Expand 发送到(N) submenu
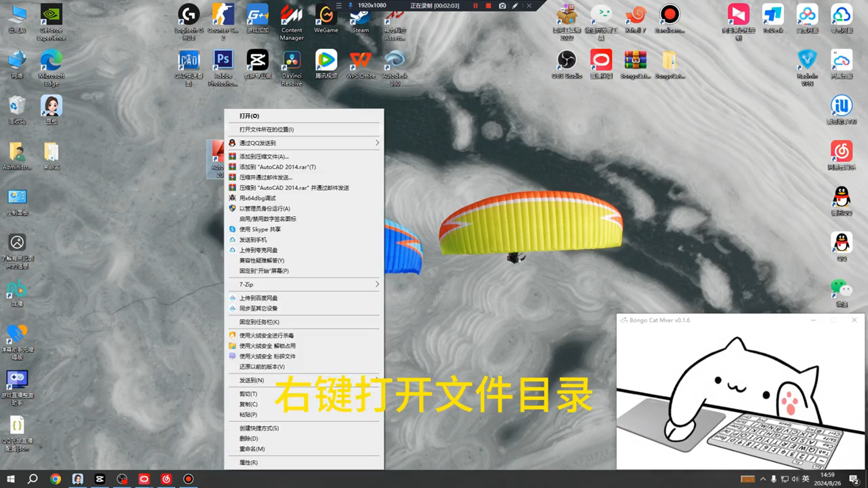 coord(252,380)
